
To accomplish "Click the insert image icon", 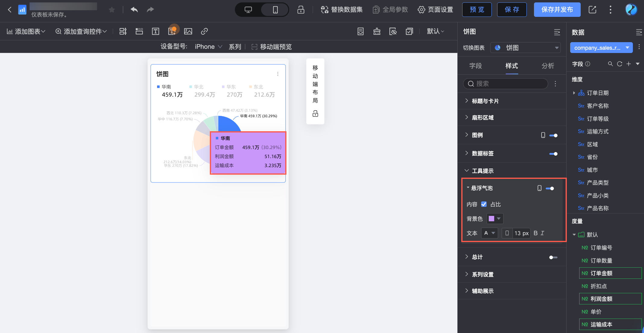I will (x=188, y=31).
